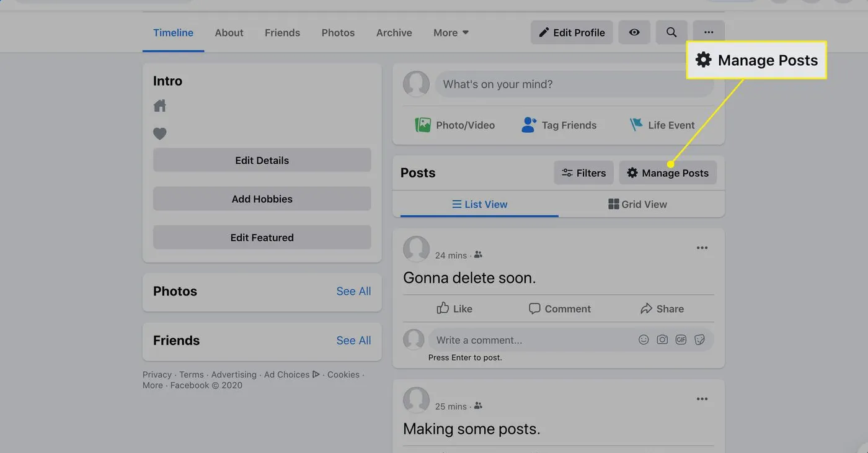Viewport: 868px width, 453px height.
Task: Expand the More tab dropdown
Action: click(x=451, y=32)
